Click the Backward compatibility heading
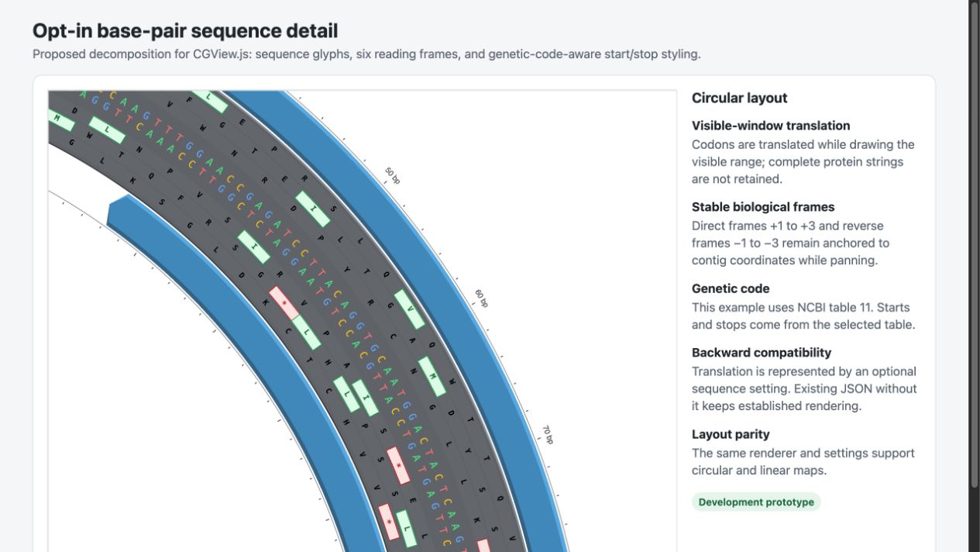Screen dimensions: 980x552 [762, 353]
